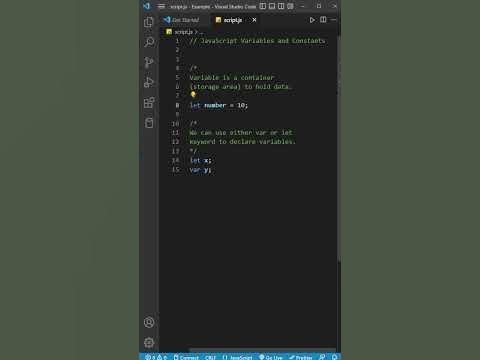The image size is (480, 360).
Task: Open the Accounts menu icon
Action: 149,322
